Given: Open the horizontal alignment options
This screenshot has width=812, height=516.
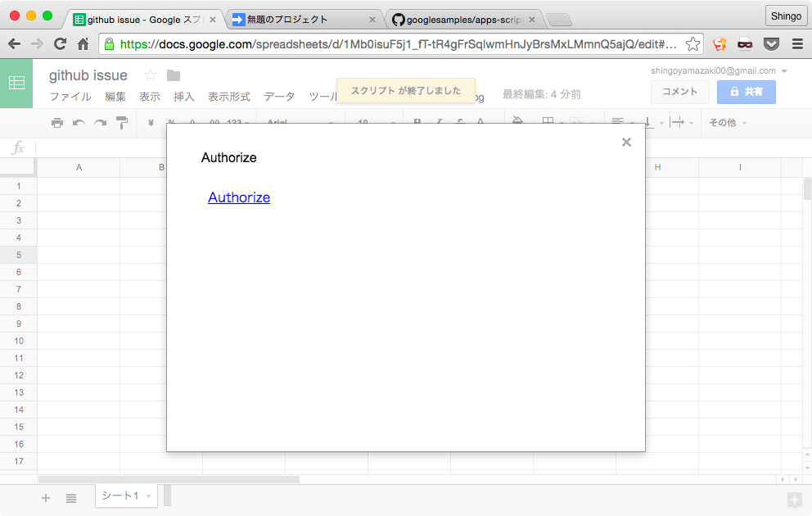Looking at the screenshot, I should pos(618,122).
